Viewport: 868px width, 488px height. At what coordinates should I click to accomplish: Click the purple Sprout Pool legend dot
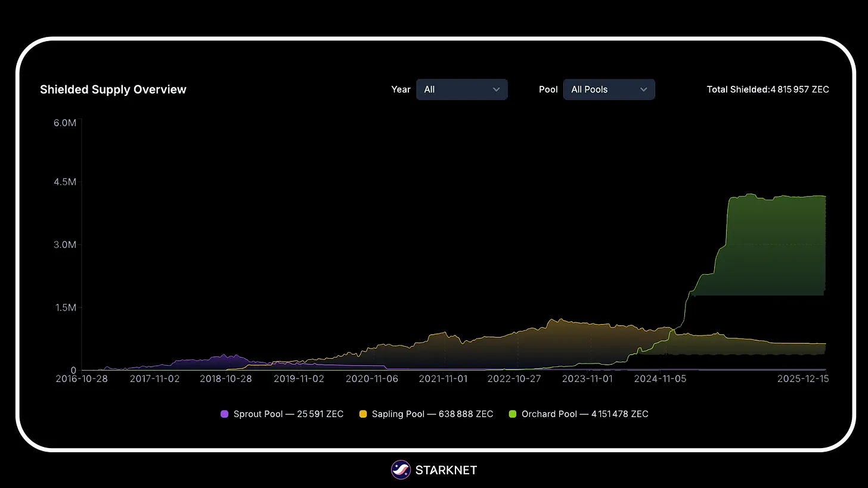[x=224, y=414]
